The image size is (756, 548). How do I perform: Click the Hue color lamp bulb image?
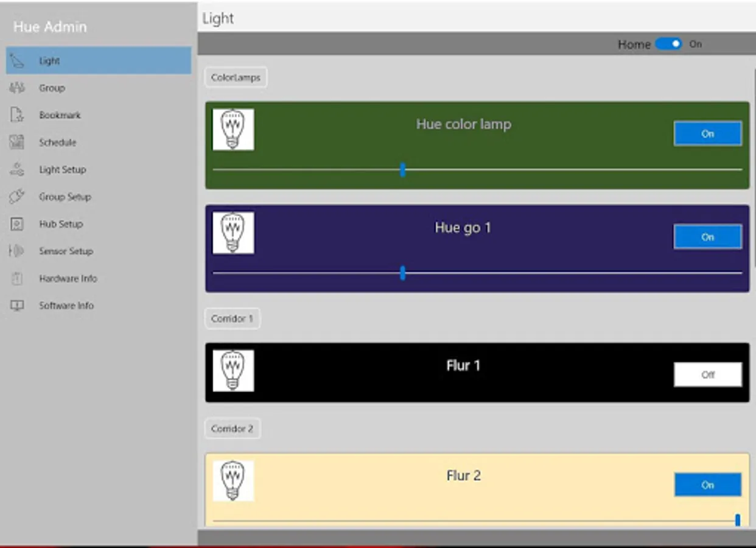(233, 129)
